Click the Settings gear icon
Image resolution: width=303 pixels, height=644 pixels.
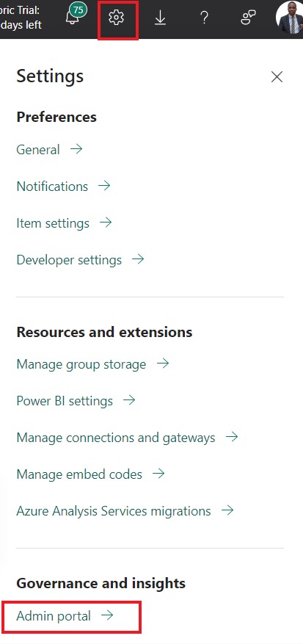pyautogui.click(x=116, y=18)
